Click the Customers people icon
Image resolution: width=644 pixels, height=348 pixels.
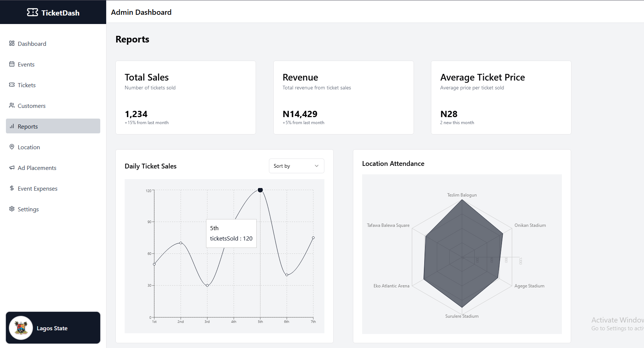click(x=12, y=105)
